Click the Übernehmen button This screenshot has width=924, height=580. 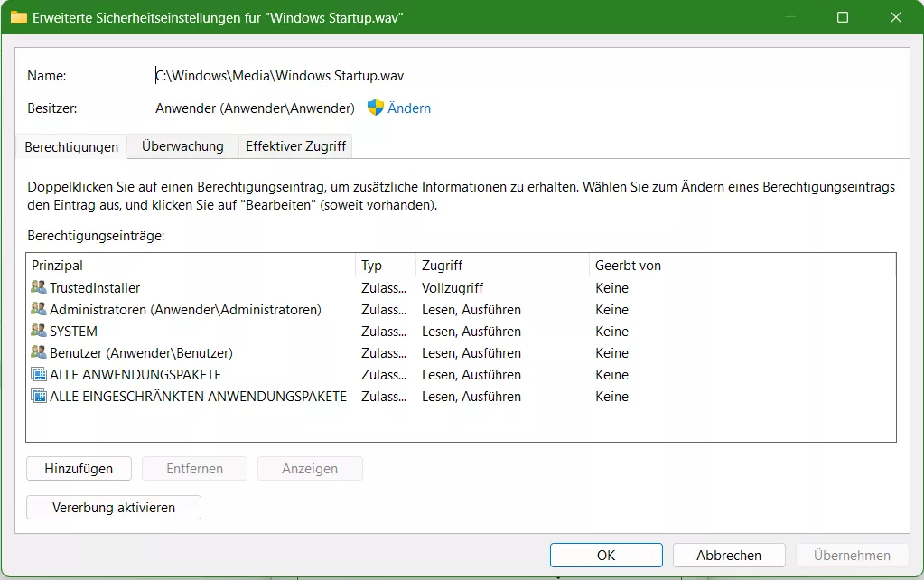pos(852,556)
